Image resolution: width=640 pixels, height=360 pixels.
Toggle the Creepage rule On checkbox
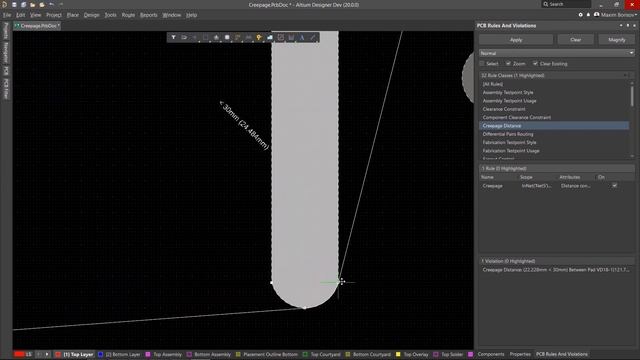[614, 186]
